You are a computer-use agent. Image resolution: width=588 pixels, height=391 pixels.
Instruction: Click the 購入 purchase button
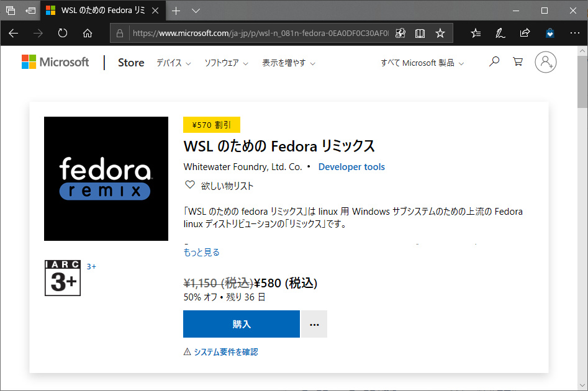pyautogui.click(x=241, y=324)
